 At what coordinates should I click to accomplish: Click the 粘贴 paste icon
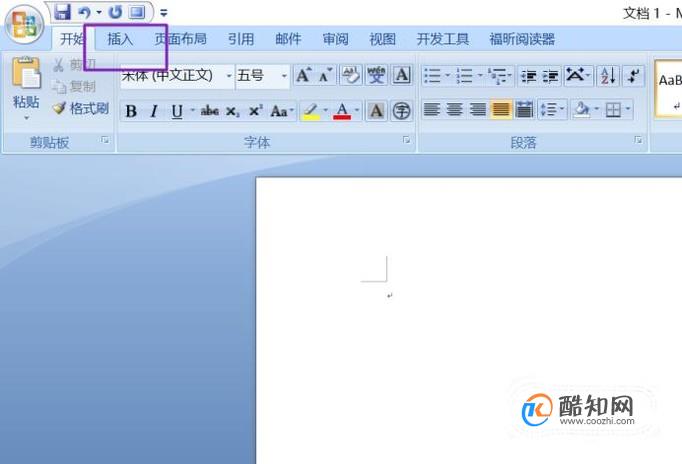point(26,73)
